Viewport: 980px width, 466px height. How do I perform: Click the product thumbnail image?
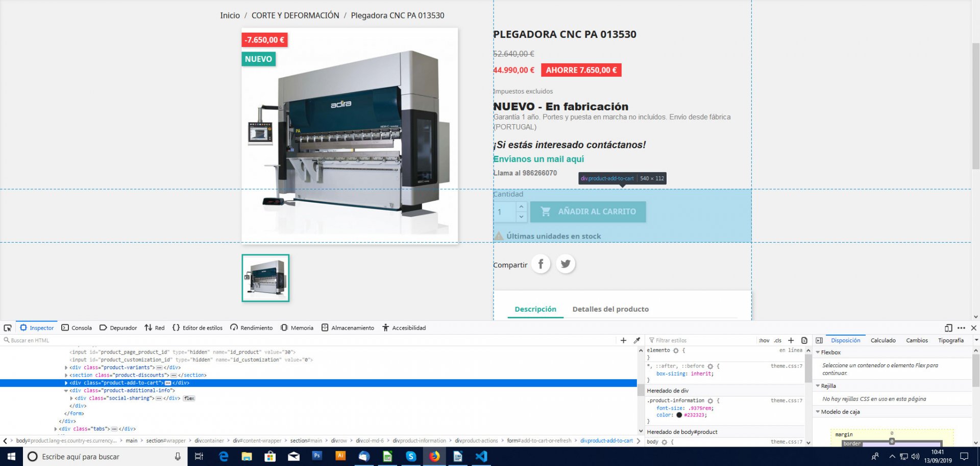tap(265, 278)
